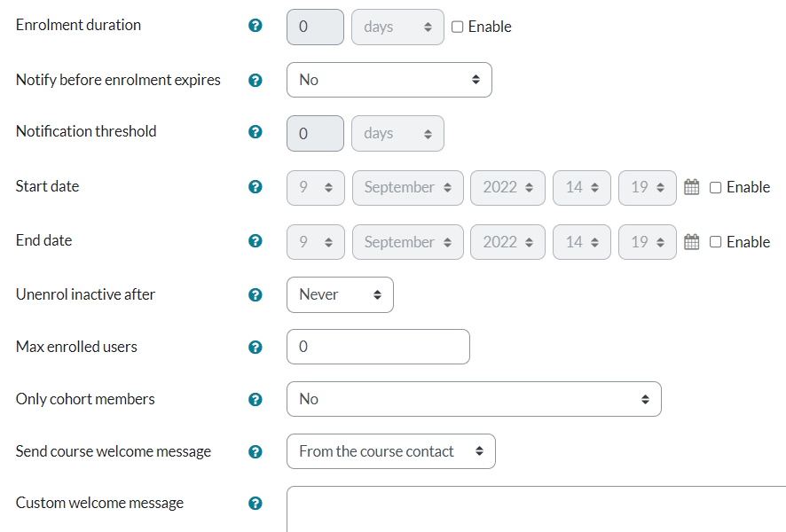786x532 pixels.
Task: Click Max enrolled users help icon
Action: [x=255, y=348]
